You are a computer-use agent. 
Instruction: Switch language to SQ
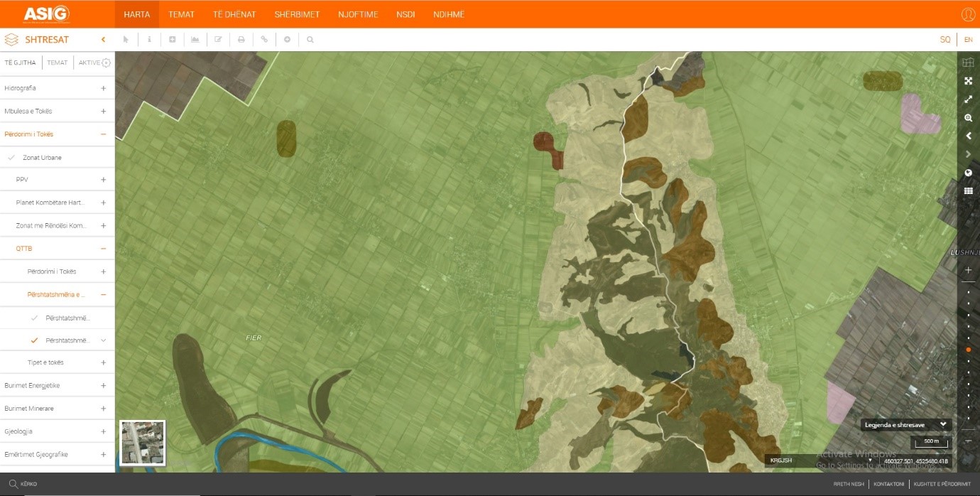(945, 40)
